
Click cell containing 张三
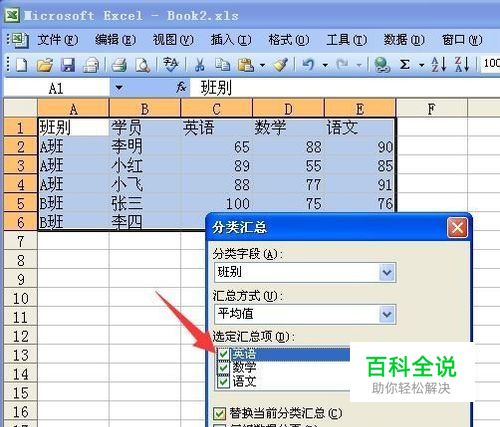(x=145, y=204)
